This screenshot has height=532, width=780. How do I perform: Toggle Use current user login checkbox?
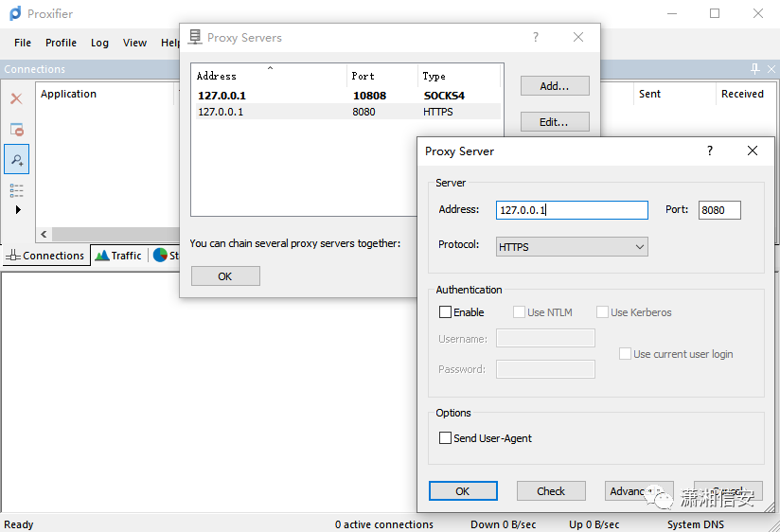(x=626, y=354)
